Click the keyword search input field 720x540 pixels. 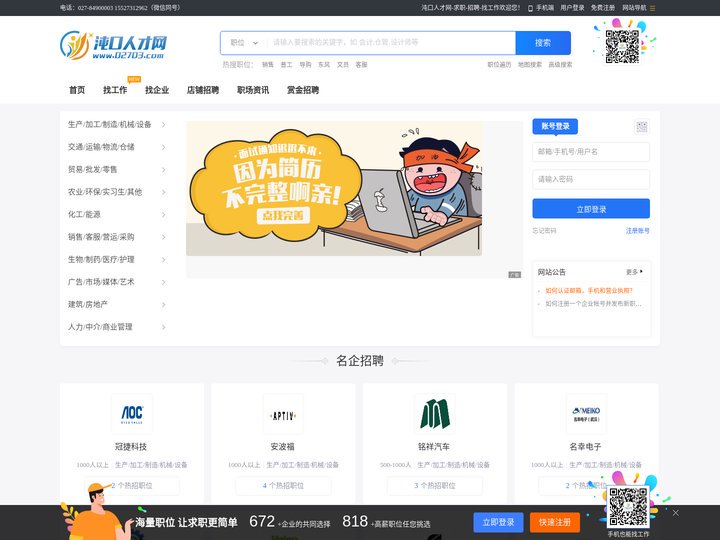click(391, 43)
